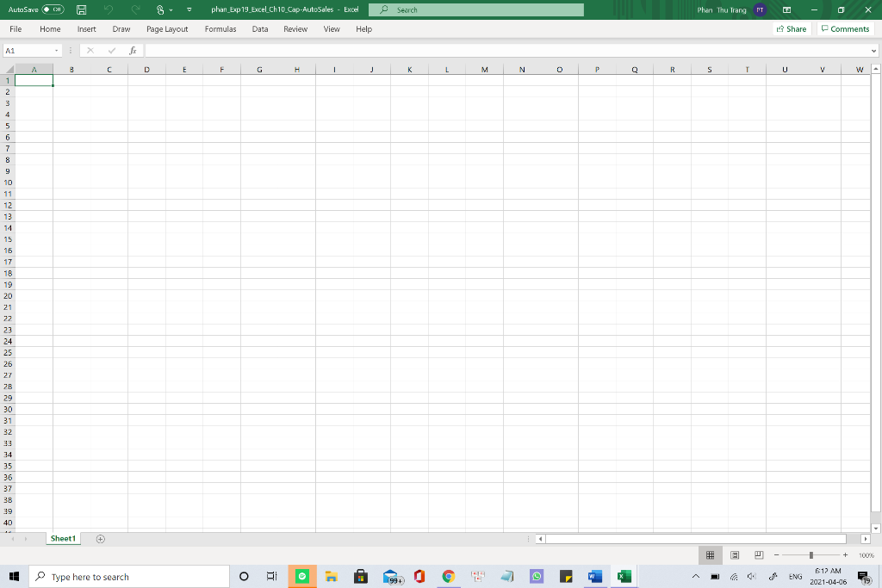Switch to Page Break Preview icon
882x588 pixels.
pos(759,554)
